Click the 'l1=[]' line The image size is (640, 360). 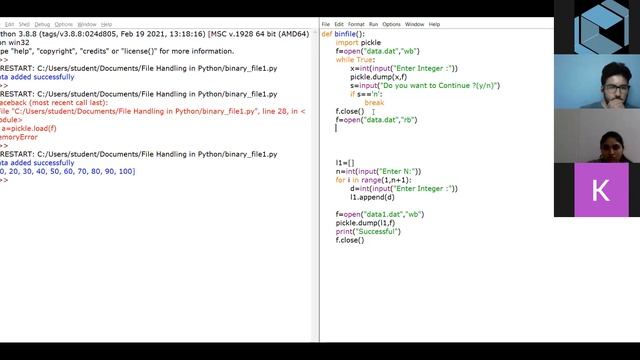click(x=345, y=163)
